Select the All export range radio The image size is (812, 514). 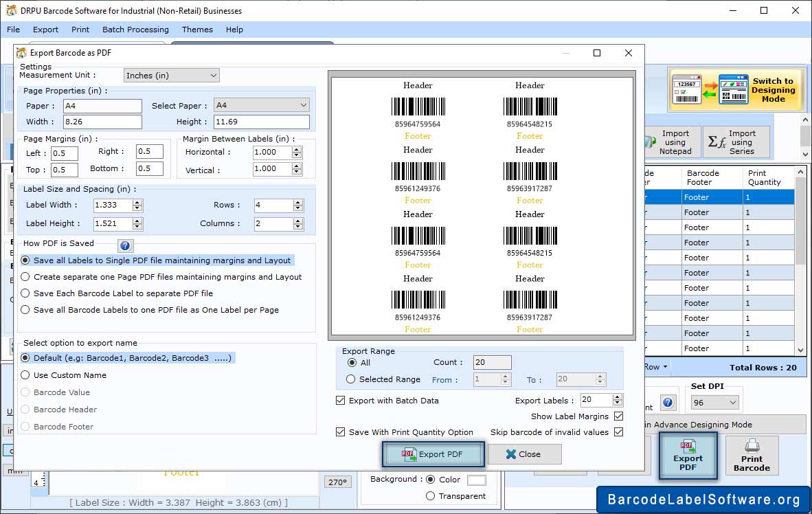coord(352,363)
